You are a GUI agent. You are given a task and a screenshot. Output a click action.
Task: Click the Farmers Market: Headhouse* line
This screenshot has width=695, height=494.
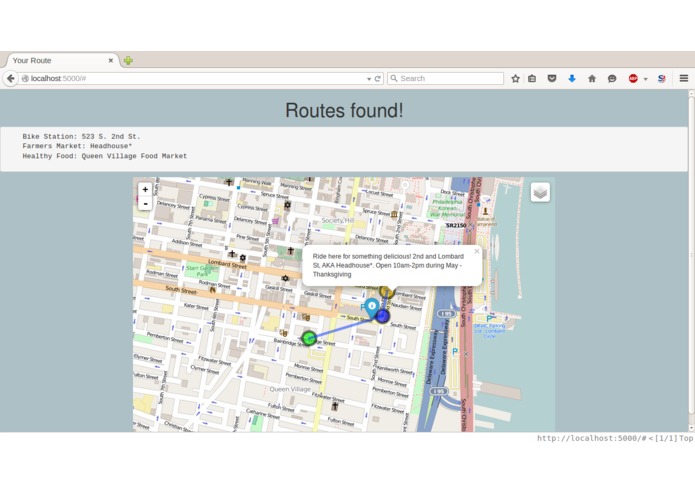point(77,146)
